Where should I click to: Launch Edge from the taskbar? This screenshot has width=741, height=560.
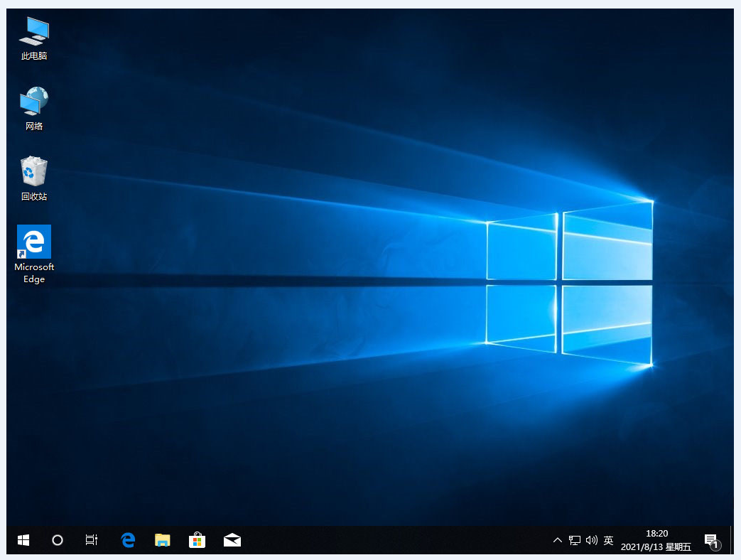128,540
